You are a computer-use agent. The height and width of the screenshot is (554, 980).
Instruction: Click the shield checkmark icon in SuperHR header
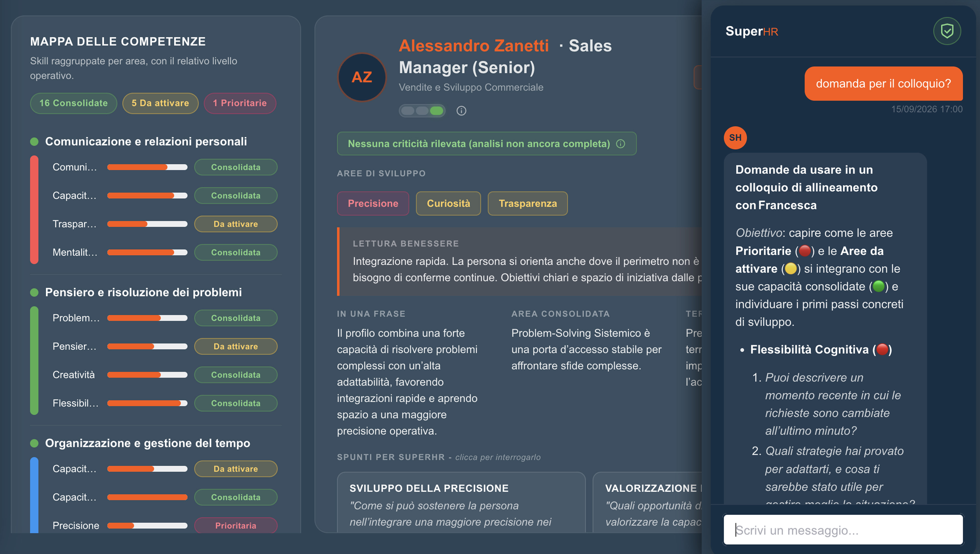(x=947, y=31)
